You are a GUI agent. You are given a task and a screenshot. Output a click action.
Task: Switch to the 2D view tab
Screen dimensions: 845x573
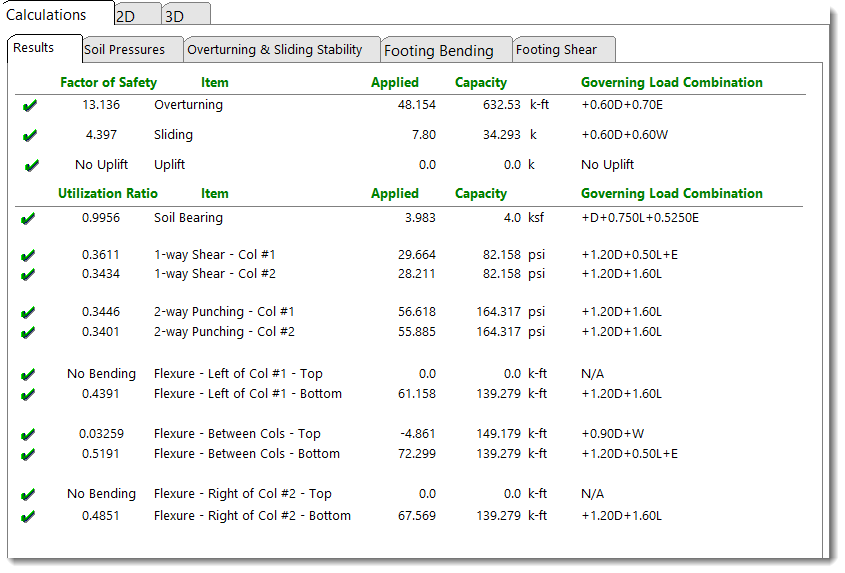pos(126,16)
